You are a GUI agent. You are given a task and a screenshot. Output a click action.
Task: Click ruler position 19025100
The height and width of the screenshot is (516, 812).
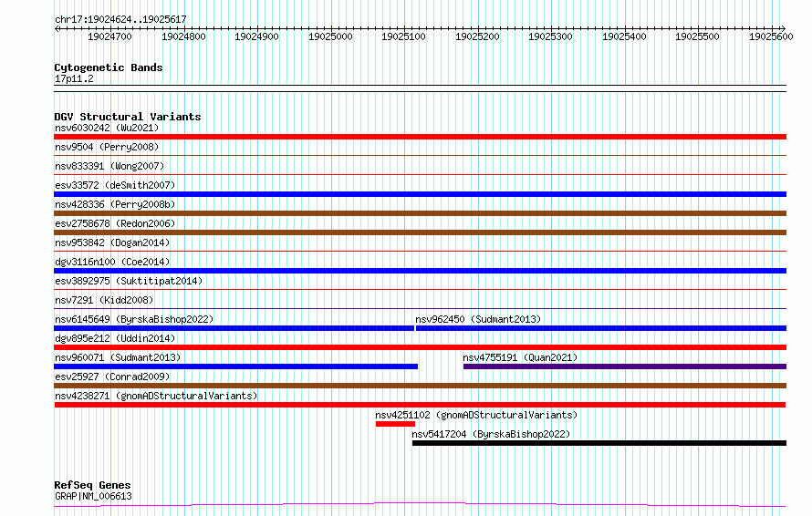pos(404,36)
